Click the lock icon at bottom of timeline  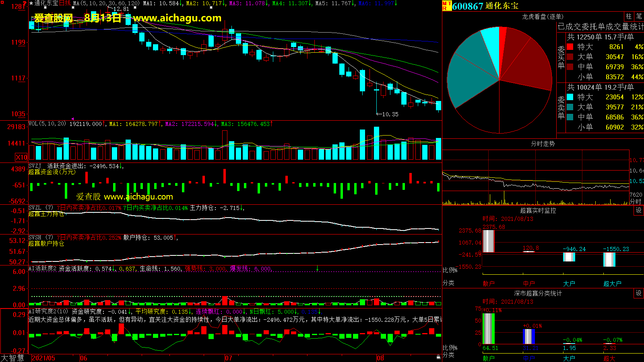438,357
